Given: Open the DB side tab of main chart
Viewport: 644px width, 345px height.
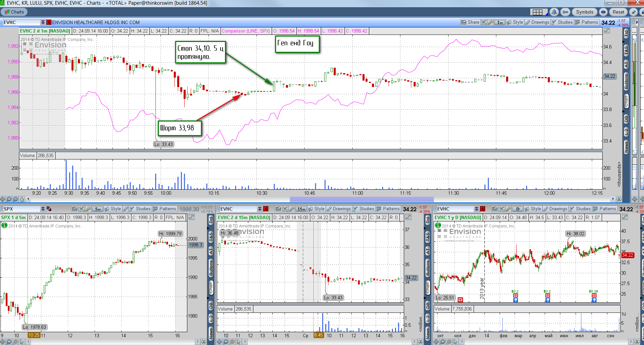Looking at the screenshot, I should tap(626, 119).
